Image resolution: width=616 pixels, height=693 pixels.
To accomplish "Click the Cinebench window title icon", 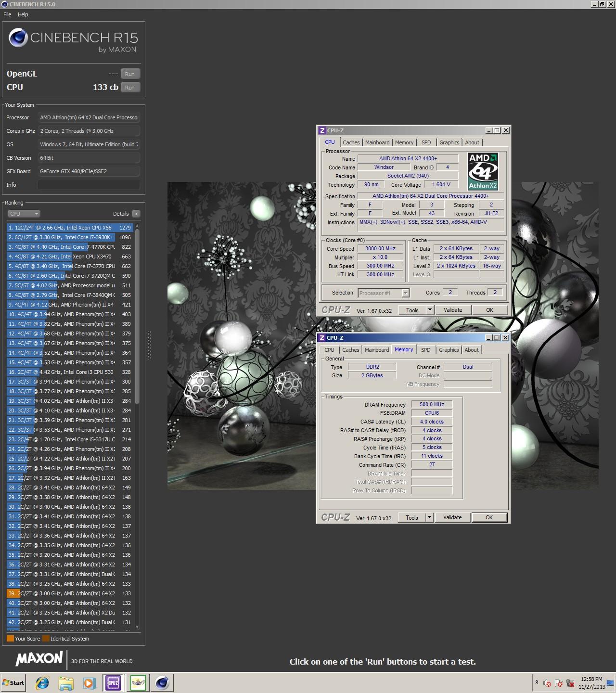I will click(4, 4).
